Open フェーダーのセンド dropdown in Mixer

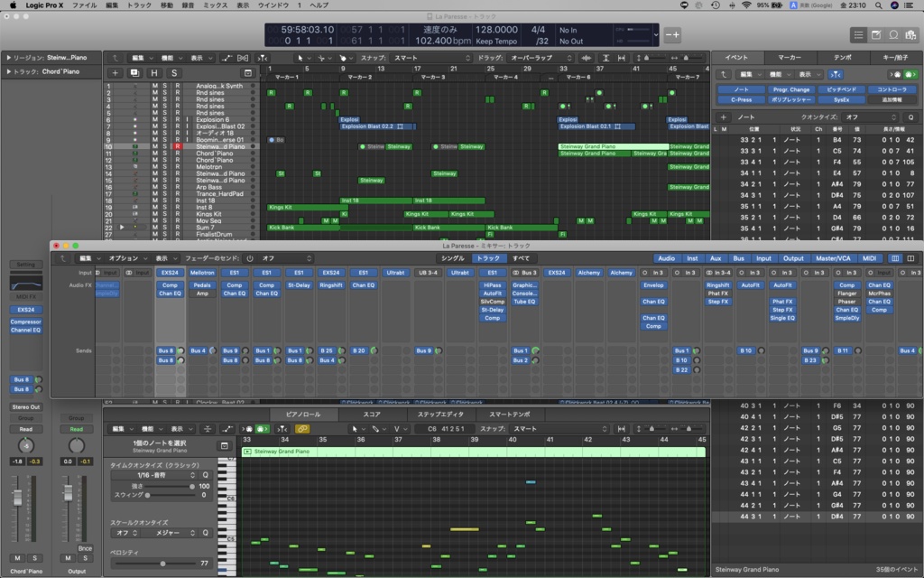click(286, 258)
